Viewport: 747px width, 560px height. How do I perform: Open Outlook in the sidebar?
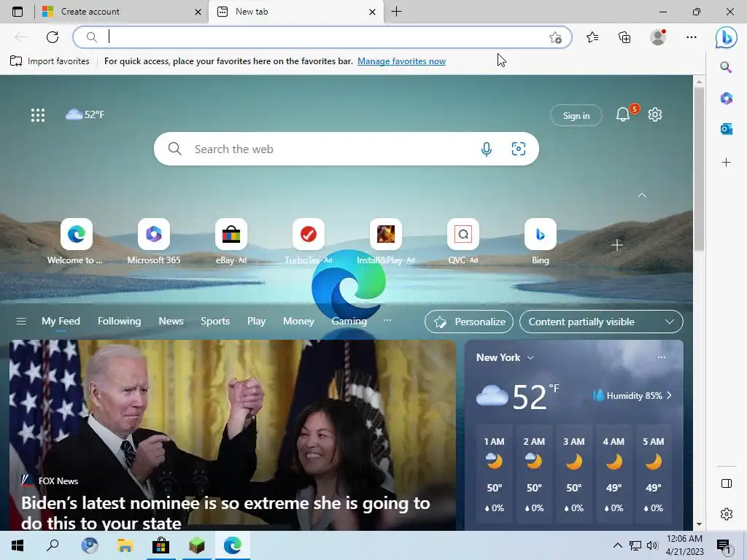[x=726, y=128]
